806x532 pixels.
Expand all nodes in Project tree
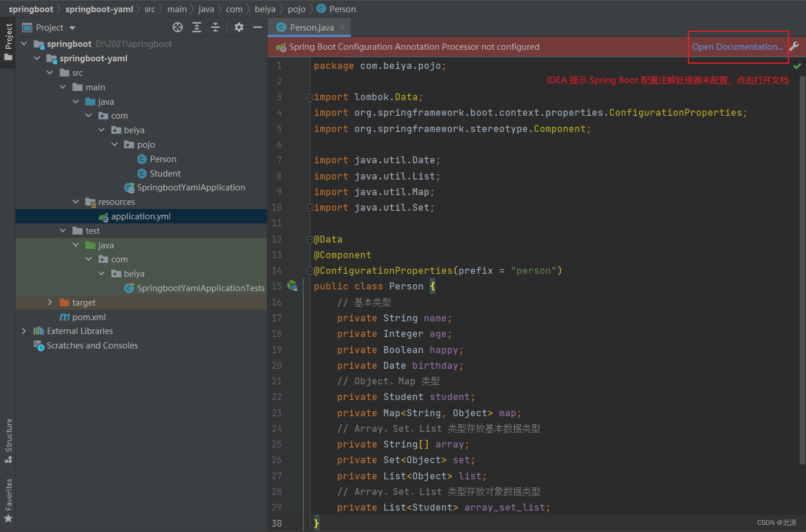196,27
